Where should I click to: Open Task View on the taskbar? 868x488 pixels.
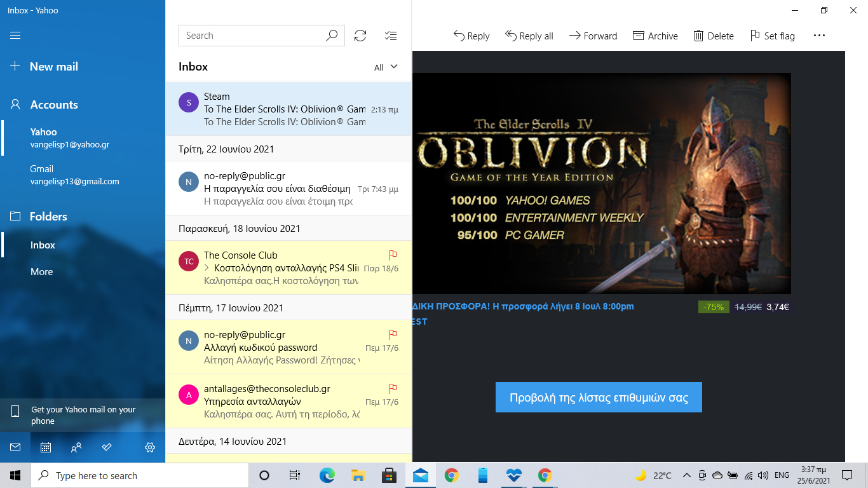(295, 475)
